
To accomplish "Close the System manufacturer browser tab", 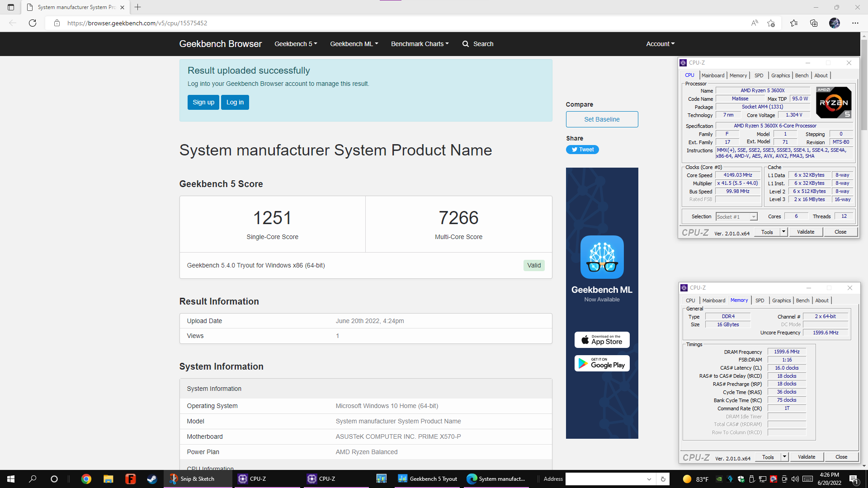I will (x=122, y=7).
